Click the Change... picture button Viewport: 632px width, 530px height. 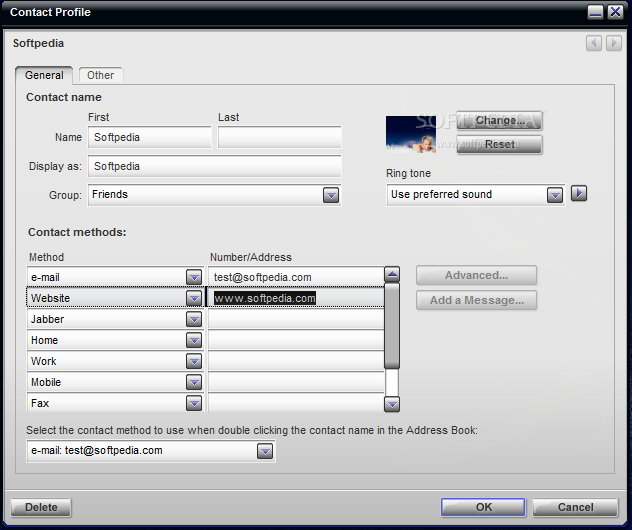499,121
